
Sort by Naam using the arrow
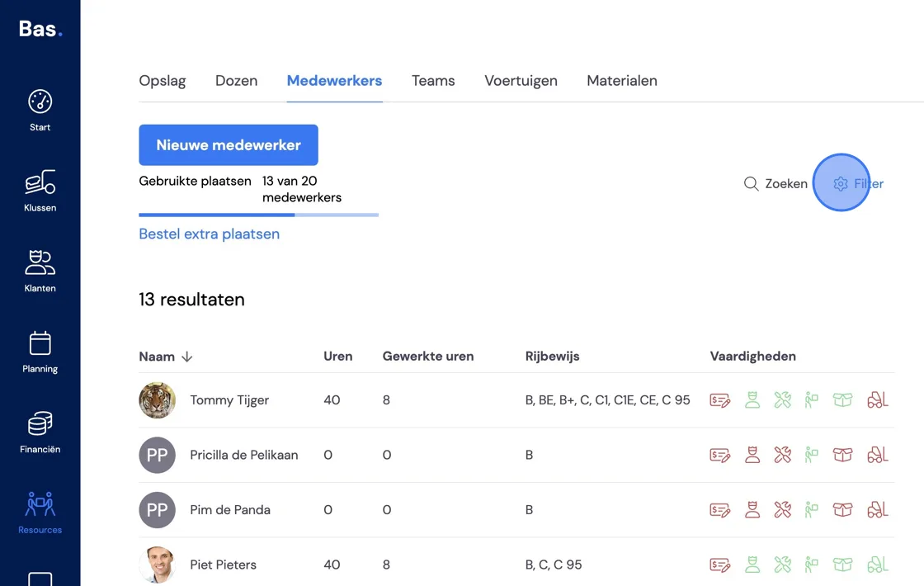pyautogui.click(x=186, y=357)
